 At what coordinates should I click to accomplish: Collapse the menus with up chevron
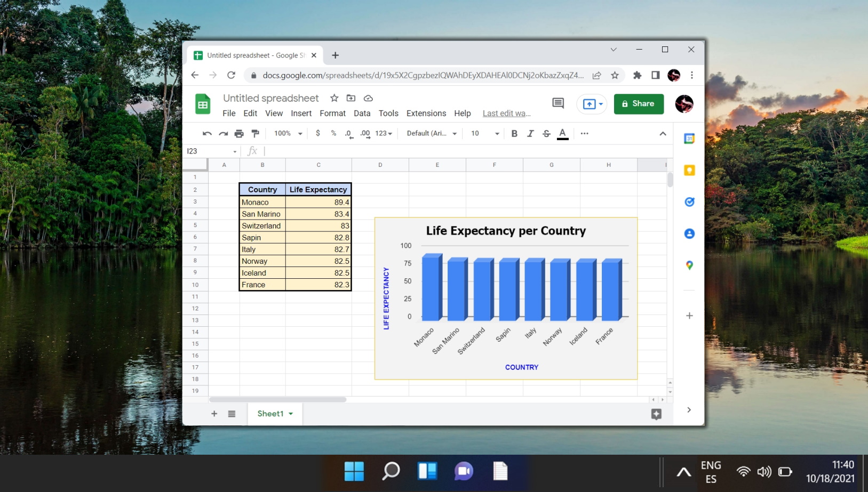[663, 134]
